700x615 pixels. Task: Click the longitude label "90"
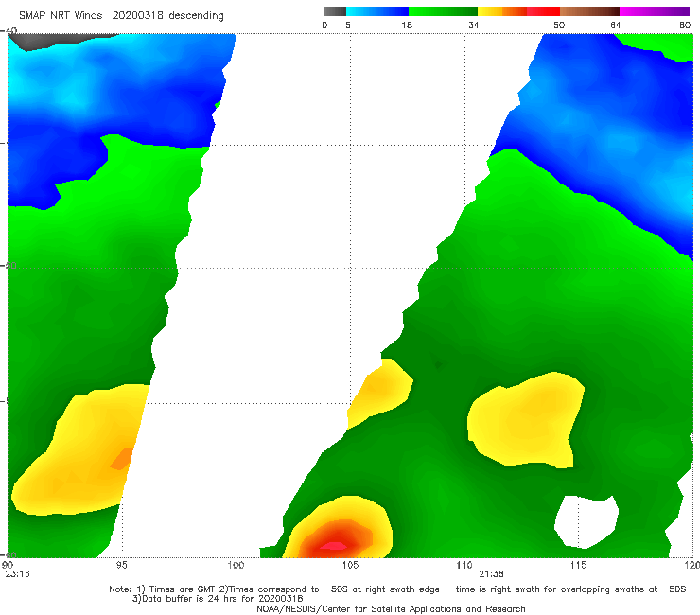click(x=8, y=566)
